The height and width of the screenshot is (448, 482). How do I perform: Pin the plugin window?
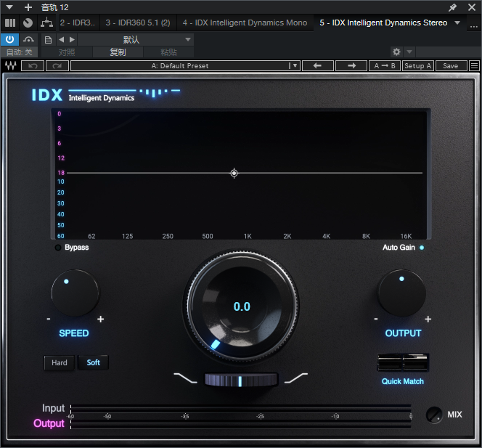pos(452,7)
